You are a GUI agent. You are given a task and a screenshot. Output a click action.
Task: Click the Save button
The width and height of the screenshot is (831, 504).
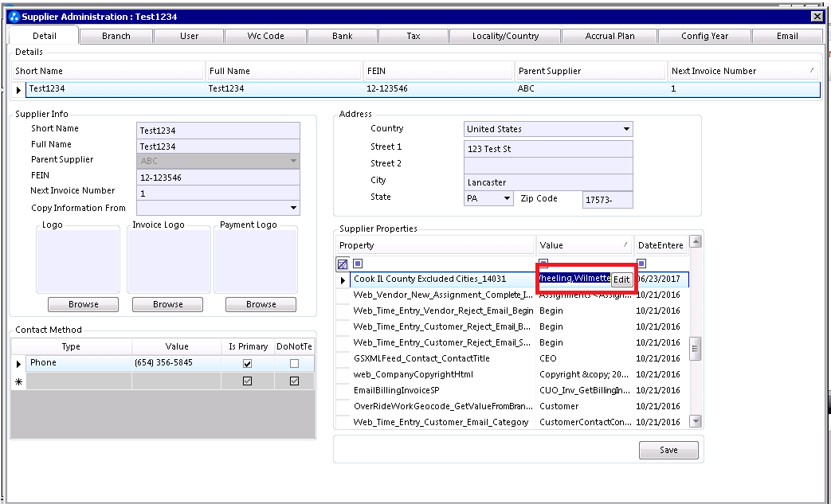click(668, 450)
